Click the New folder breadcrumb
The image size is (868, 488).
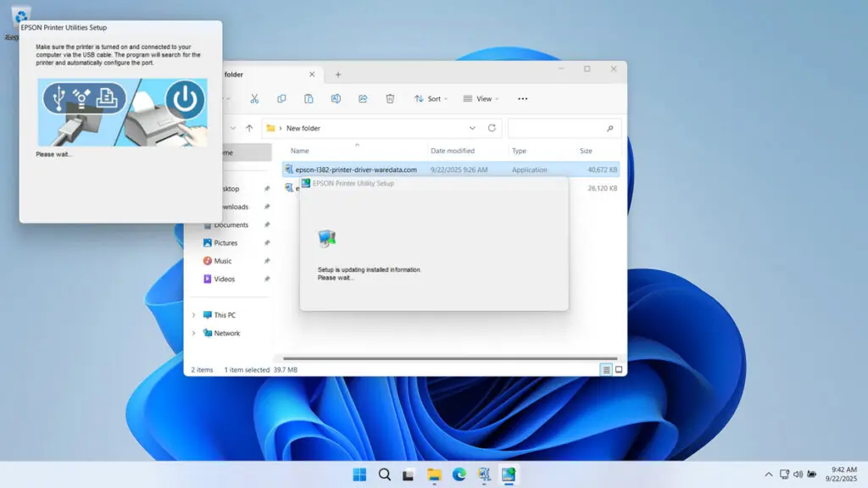(x=303, y=129)
